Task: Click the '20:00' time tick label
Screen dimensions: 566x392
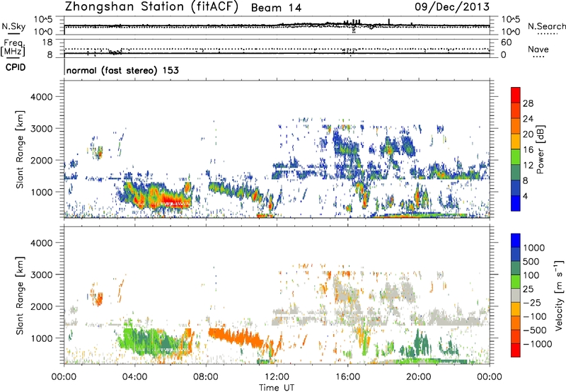Action: 418,377
